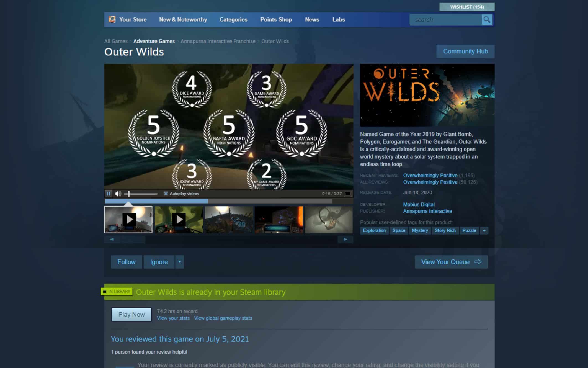588x368 pixels.
Task: Open Your Store menu
Action: [x=133, y=19]
